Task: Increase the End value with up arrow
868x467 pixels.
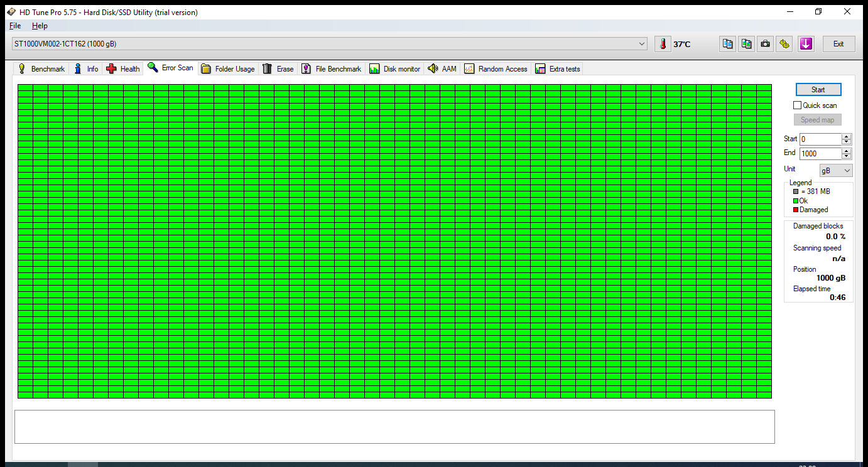Action: point(847,151)
